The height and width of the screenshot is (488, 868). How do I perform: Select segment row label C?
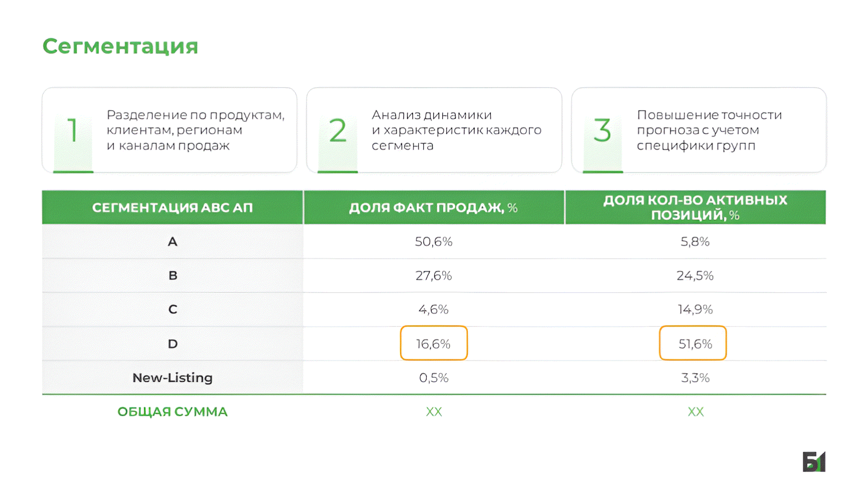(x=172, y=309)
